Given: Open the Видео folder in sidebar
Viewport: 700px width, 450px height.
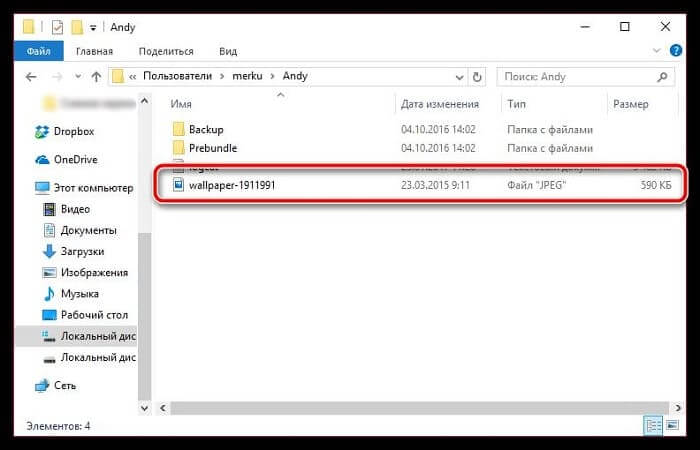Looking at the screenshot, I should coord(75,209).
